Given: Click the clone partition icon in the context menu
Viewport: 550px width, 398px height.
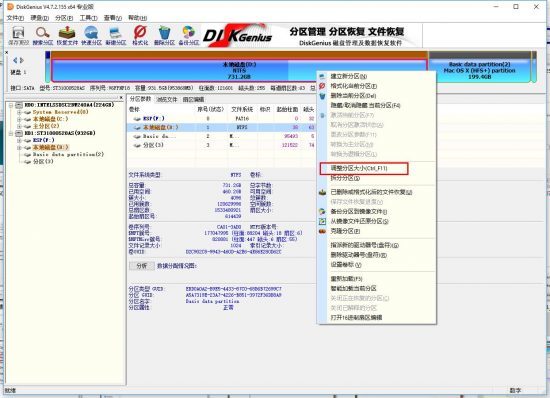Looking at the screenshot, I should (322, 231).
